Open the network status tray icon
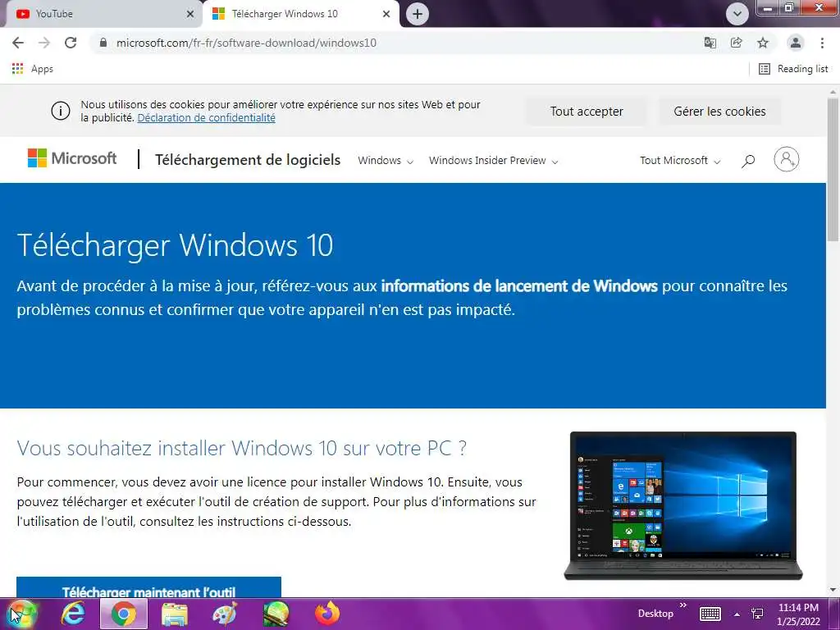840x630 pixels. tap(757, 614)
